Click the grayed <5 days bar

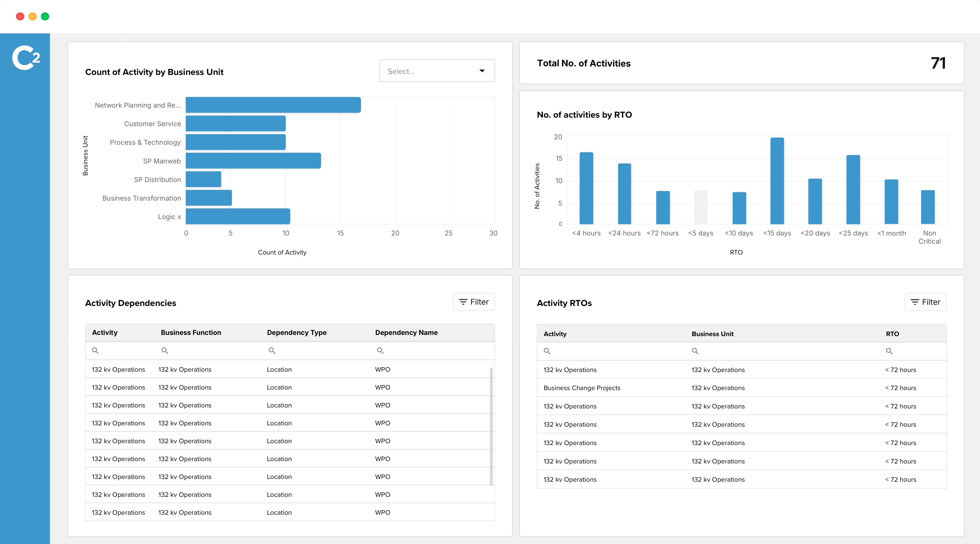[x=701, y=208]
